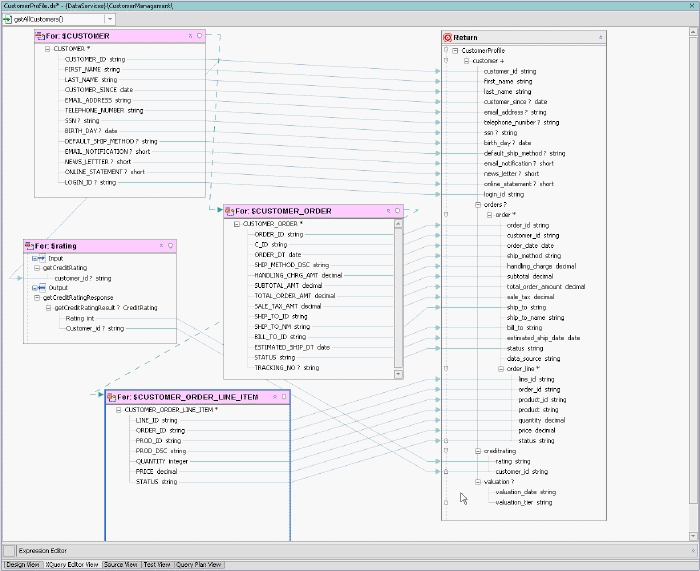Click the square icon on $CUSTOMER_ORDER_LINE_ITEM header
This screenshot has width=700, height=571.
pyautogui.click(x=284, y=396)
